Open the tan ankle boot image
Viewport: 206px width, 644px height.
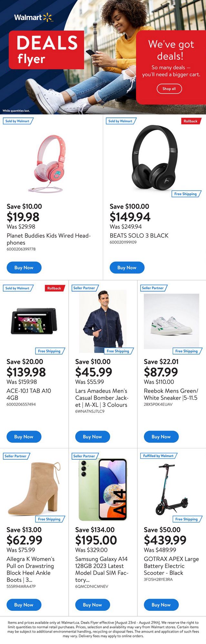coord(34,488)
